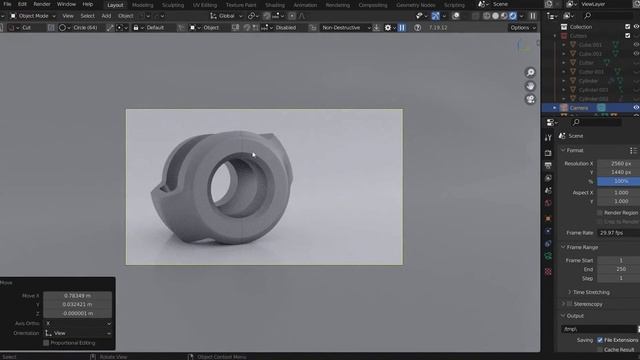Open the Output properties tab icon
This screenshot has width=640, height=360.
548,165
